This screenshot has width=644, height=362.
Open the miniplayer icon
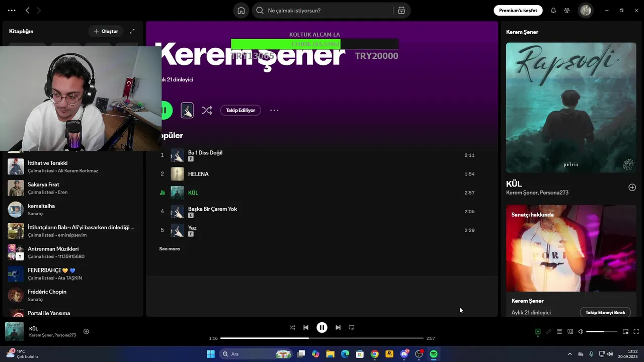point(625,332)
